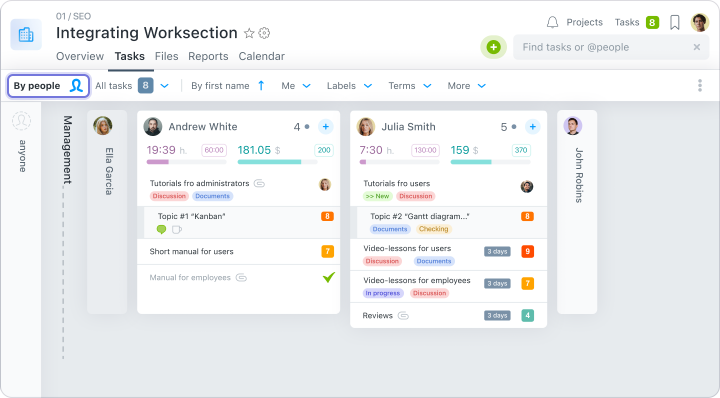Viewport: 720px width, 398px height.
Task: Click completed checkmark on Manual for employees
Action: tap(329, 277)
